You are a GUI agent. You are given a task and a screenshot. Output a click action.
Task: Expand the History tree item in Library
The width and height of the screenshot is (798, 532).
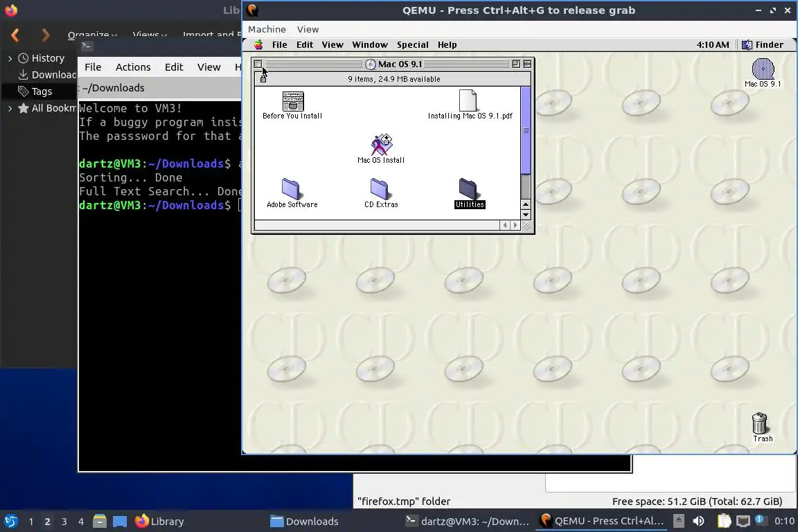click(x=10, y=59)
